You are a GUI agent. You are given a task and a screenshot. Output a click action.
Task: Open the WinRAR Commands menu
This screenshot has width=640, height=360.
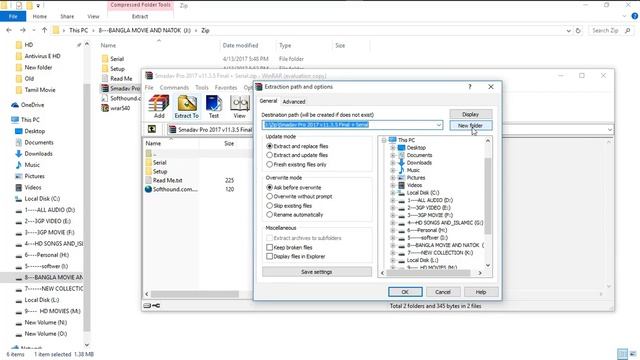point(174,87)
